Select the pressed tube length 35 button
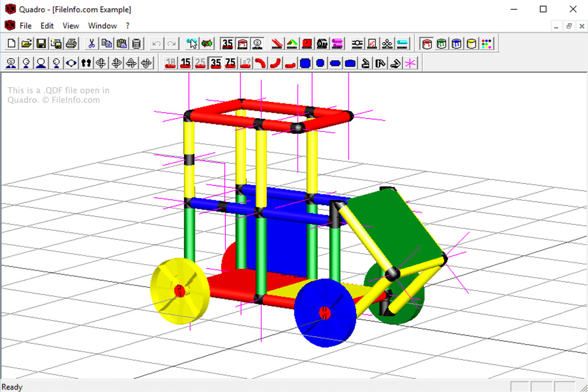Viewport: 588px width, 392px height. (216, 63)
